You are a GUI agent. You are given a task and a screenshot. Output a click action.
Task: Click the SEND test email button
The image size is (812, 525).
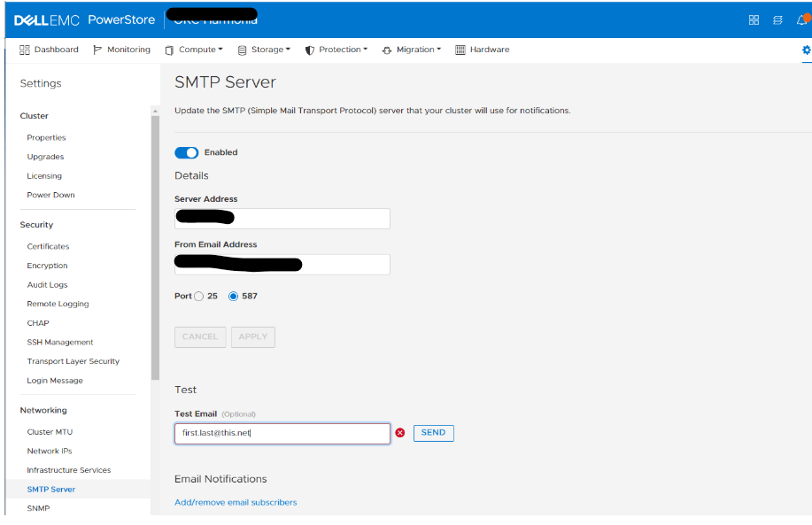(433, 433)
